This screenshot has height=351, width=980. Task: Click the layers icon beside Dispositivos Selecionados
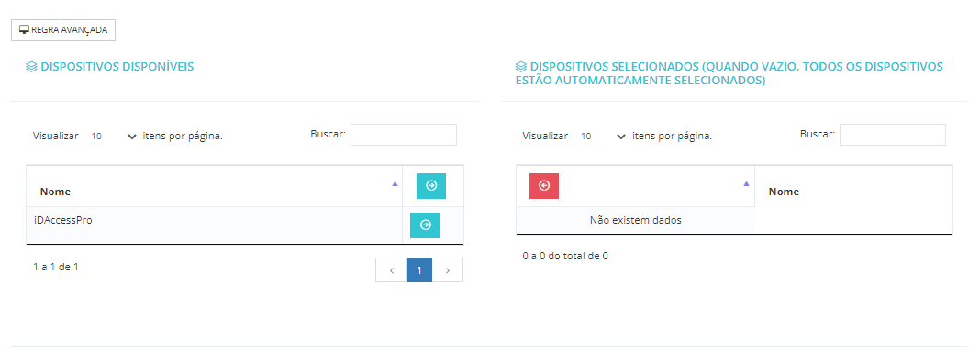point(521,67)
